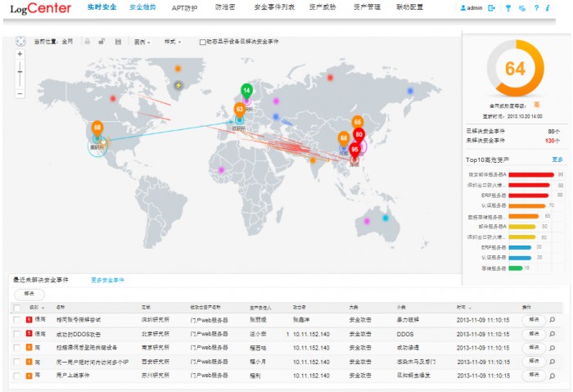Check the select-all checkbox in the table header
573x392 pixels.
tap(17, 308)
